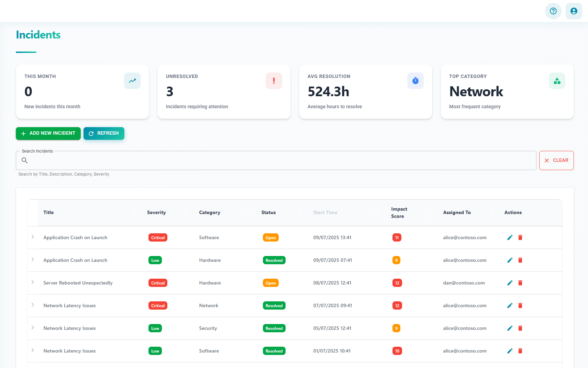The image size is (588, 368).
Task: Click the red impact score 11 badge
Action: 397,238
